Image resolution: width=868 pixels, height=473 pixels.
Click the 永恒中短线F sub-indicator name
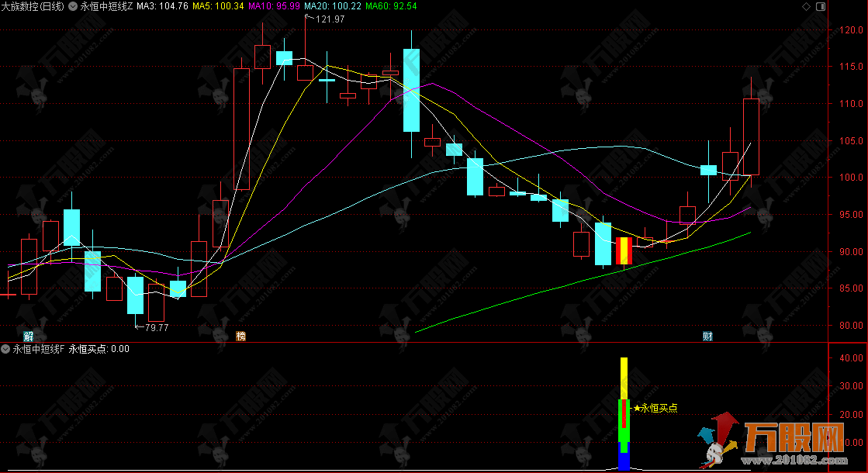coord(39,349)
